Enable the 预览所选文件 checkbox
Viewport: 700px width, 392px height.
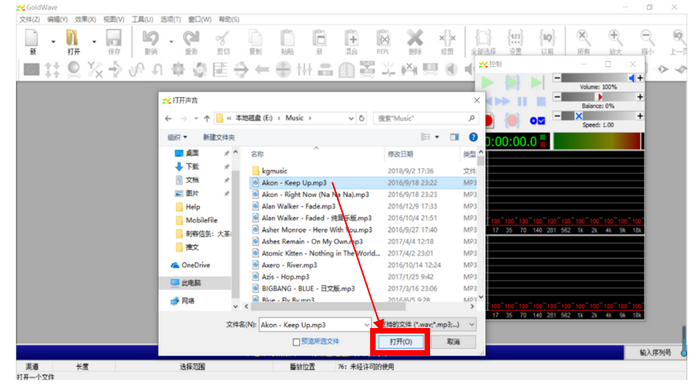click(296, 342)
